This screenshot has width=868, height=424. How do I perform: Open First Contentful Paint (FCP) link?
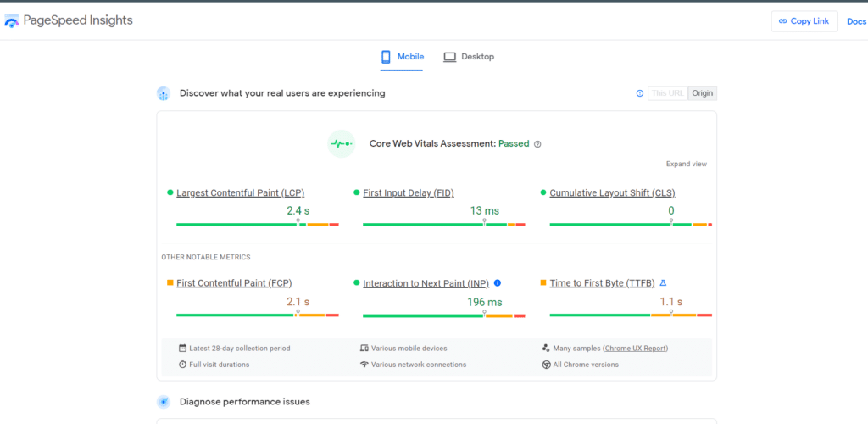(234, 283)
